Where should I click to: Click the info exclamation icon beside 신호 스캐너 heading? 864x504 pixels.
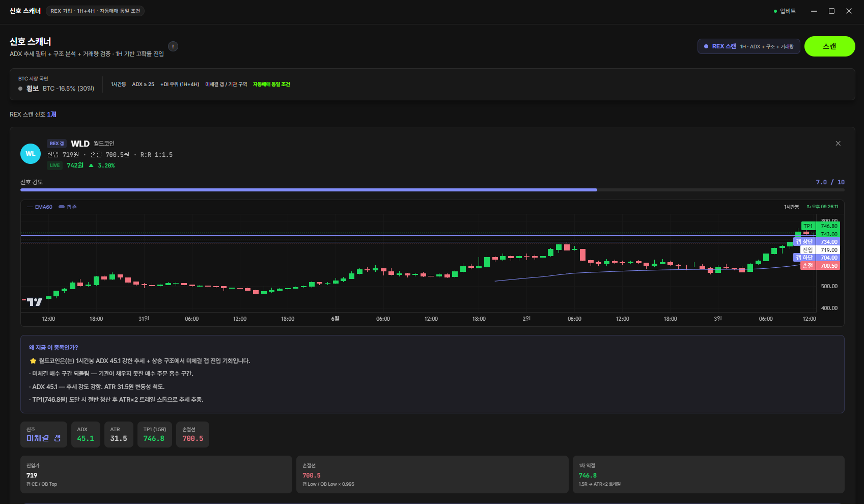pyautogui.click(x=173, y=46)
